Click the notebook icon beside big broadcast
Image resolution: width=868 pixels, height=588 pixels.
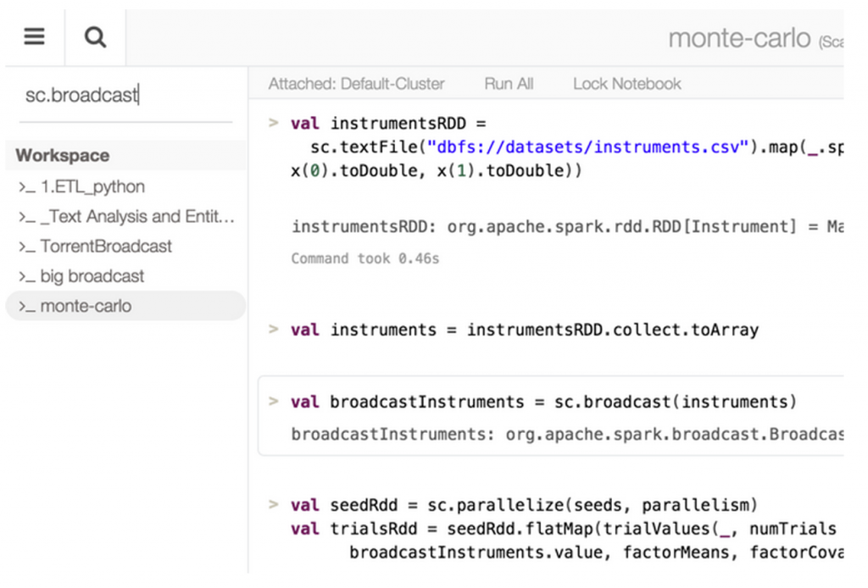[26, 276]
